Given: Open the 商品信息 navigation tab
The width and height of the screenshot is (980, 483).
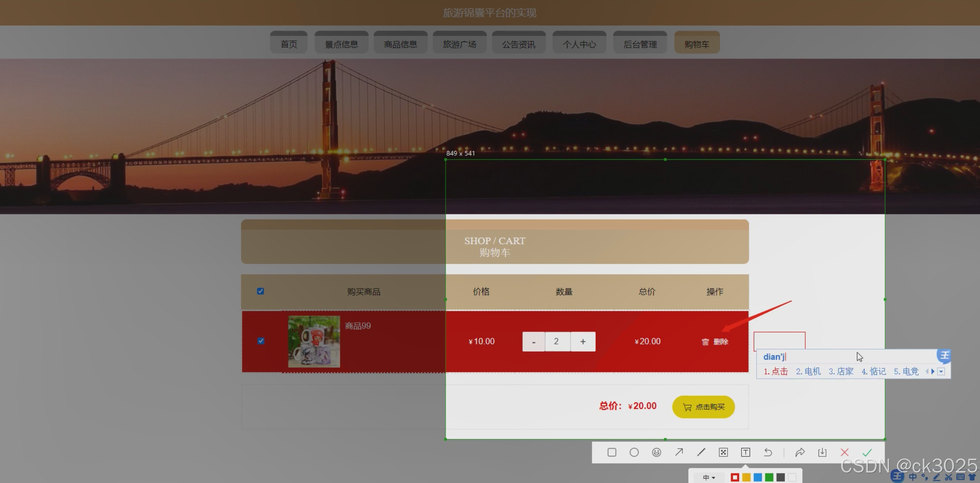Looking at the screenshot, I should click(400, 44).
